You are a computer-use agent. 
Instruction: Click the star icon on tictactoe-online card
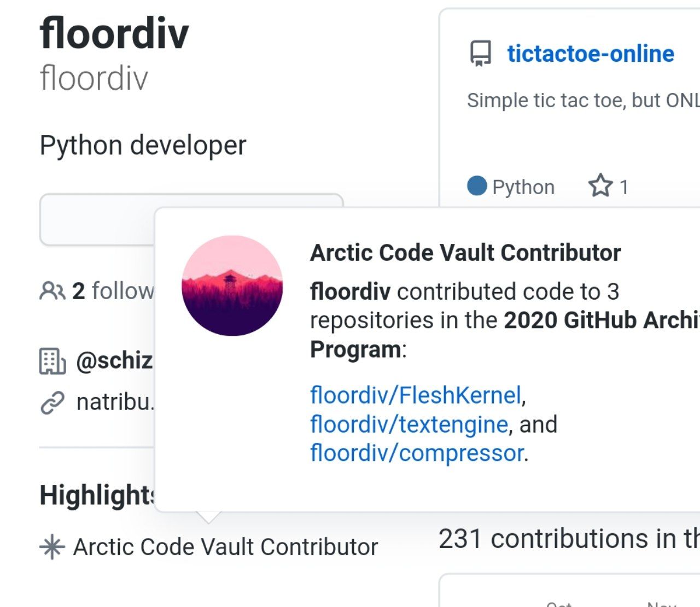pyautogui.click(x=600, y=186)
